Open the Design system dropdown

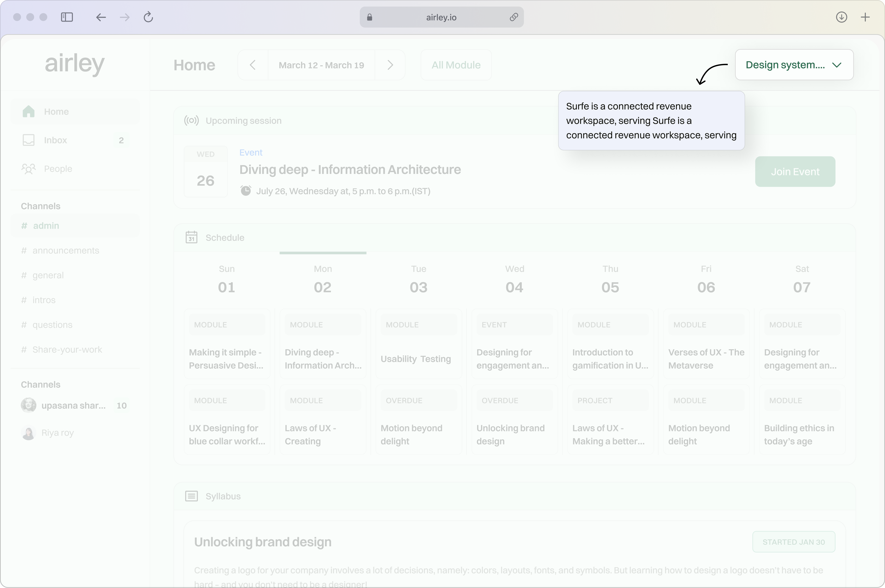(794, 65)
